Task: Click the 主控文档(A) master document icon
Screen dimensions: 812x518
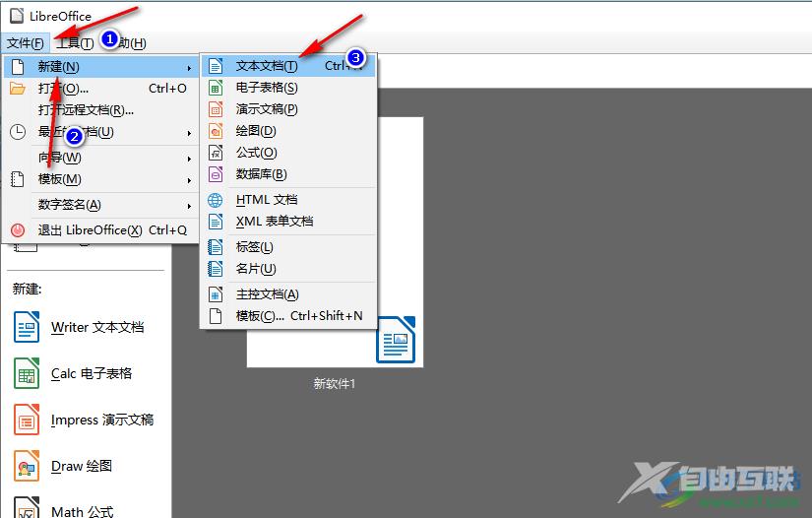Action: pos(216,294)
